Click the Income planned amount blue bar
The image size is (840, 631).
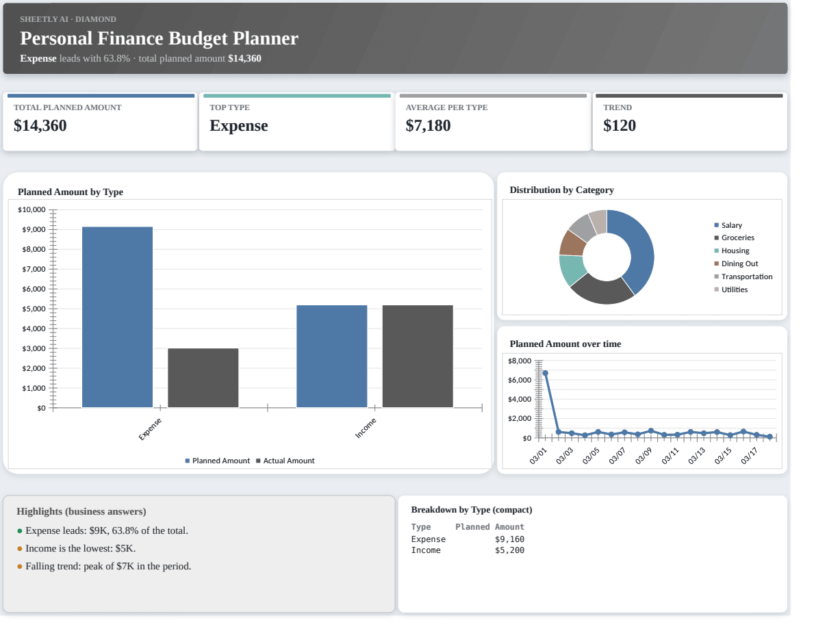(x=332, y=357)
